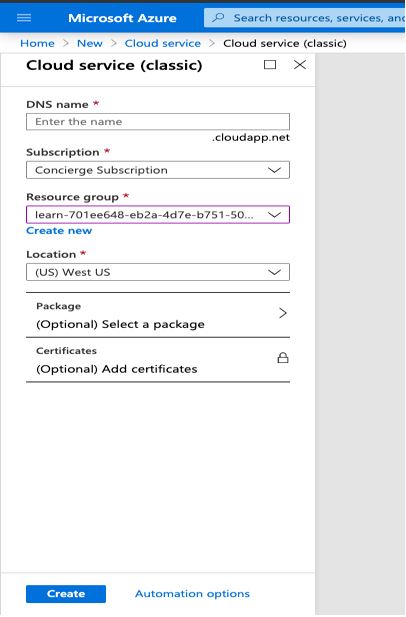The image size is (406, 617).
Task: Click the .cloudapp.net suffix text
Action: [251, 137]
